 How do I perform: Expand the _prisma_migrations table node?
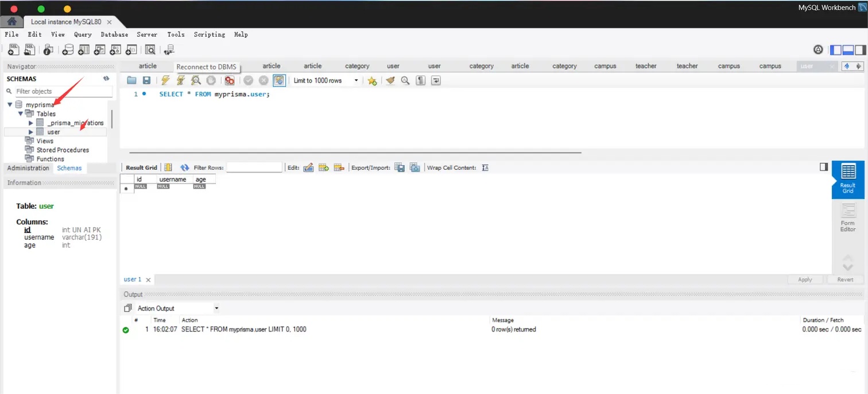(31, 123)
